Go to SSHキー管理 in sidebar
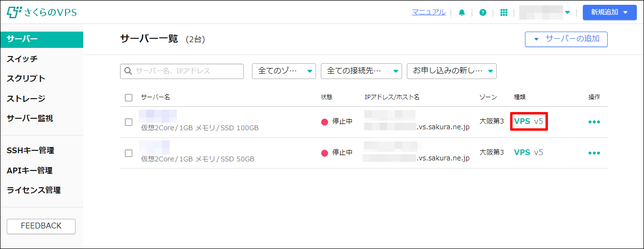Screen dimensions: 644x249 tap(30, 150)
